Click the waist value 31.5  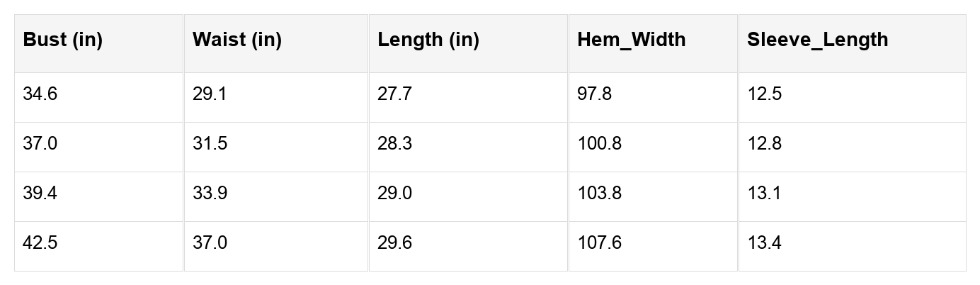(x=210, y=144)
